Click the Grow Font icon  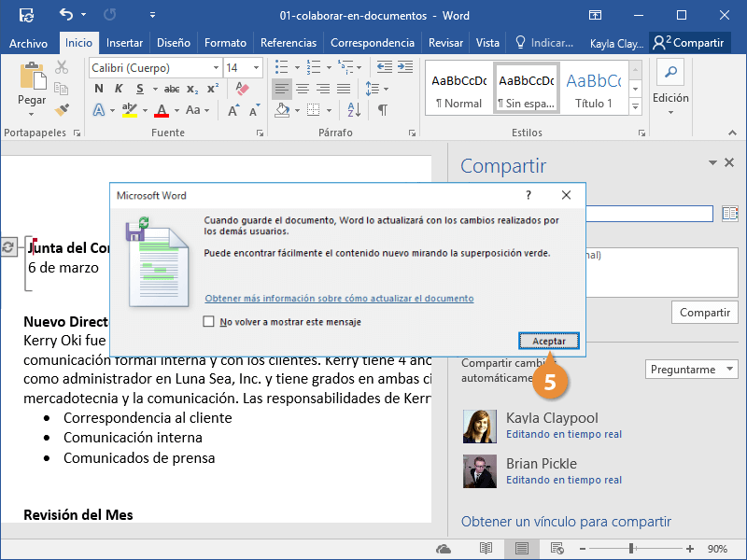pyautogui.click(x=233, y=110)
